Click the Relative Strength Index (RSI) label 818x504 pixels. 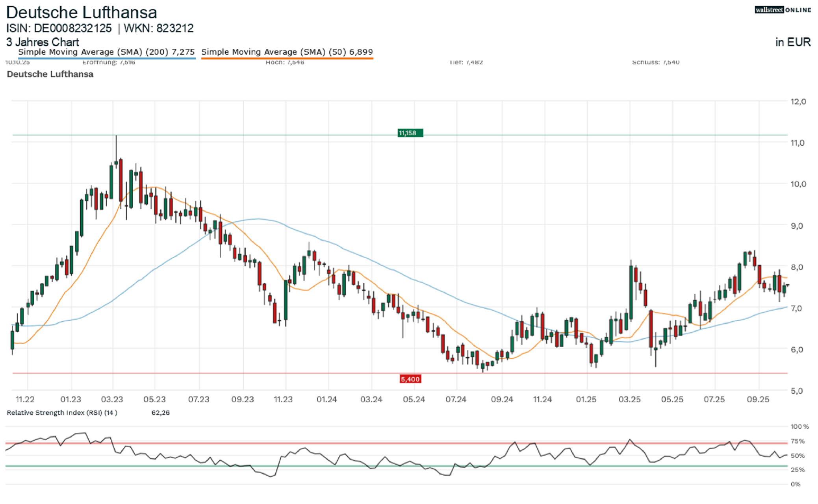62,413
